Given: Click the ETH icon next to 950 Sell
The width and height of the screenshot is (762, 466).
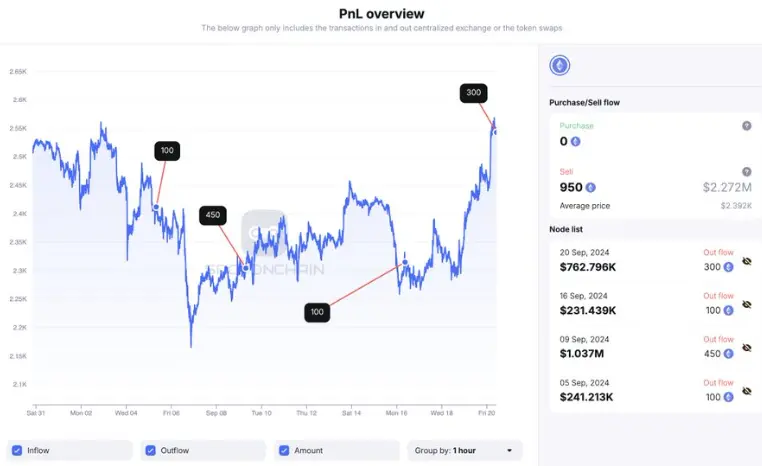Looking at the screenshot, I should 591,187.
